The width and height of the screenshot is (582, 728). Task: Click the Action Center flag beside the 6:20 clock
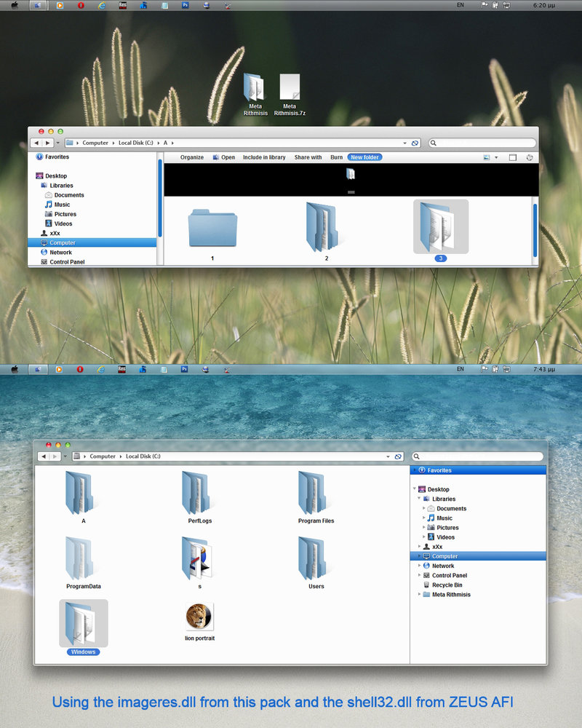(484, 5)
